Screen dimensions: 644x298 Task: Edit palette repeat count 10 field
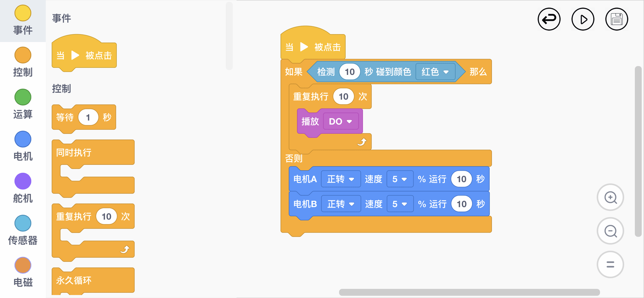(x=106, y=216)
